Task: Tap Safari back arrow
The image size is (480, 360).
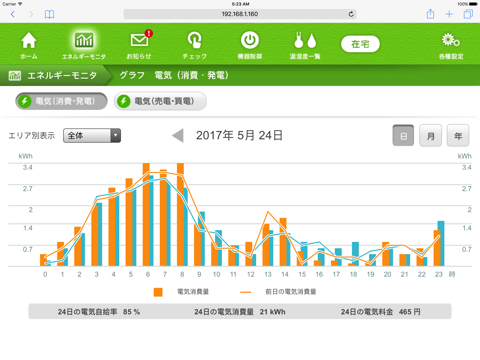Action: 13,14
